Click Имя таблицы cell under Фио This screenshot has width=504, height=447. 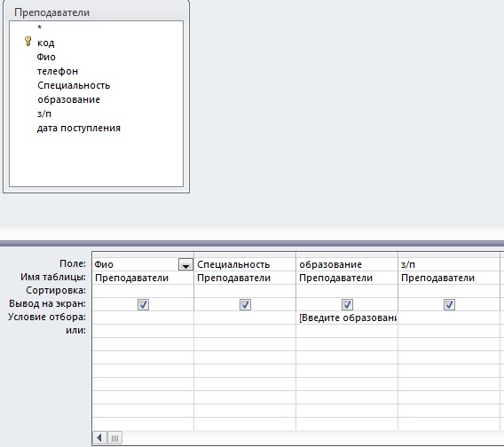pyautogui.click(x=143, y=278)
